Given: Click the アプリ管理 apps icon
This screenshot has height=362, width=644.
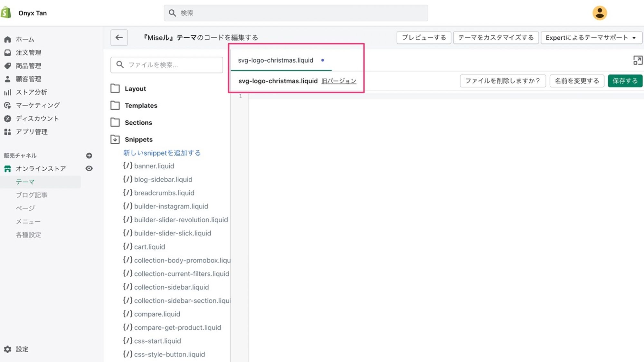Looking at the screenshot, I should coord(7,132).
